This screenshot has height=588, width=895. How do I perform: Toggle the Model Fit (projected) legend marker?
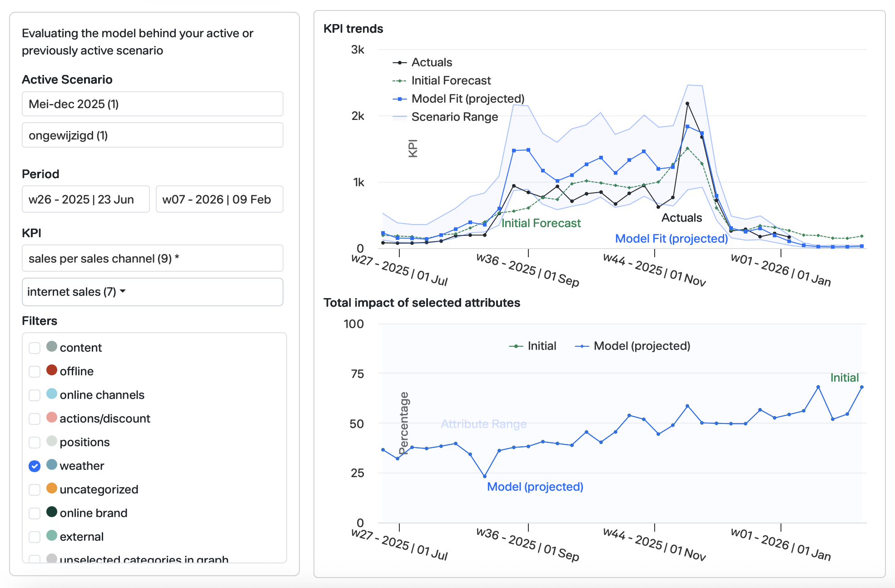click(399, 99)
